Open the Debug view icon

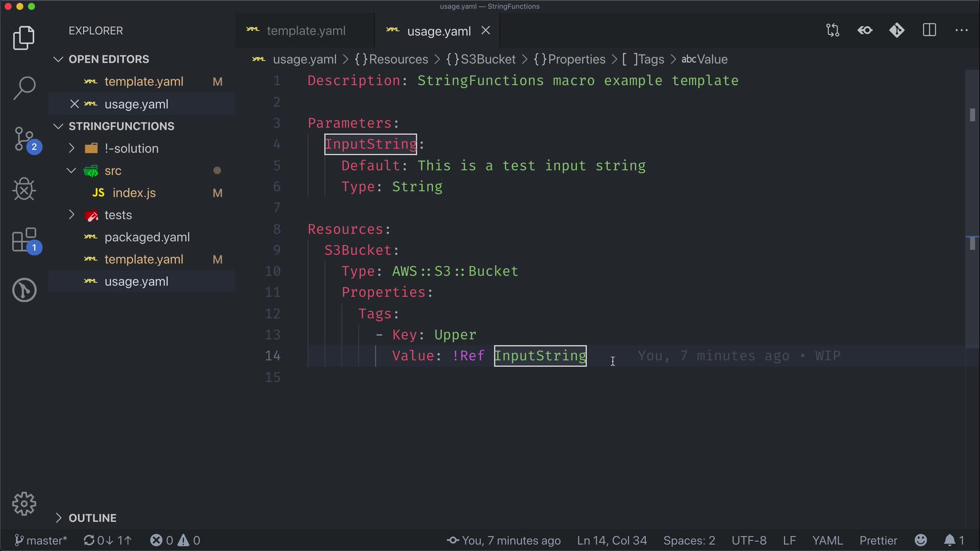(24, 189)
